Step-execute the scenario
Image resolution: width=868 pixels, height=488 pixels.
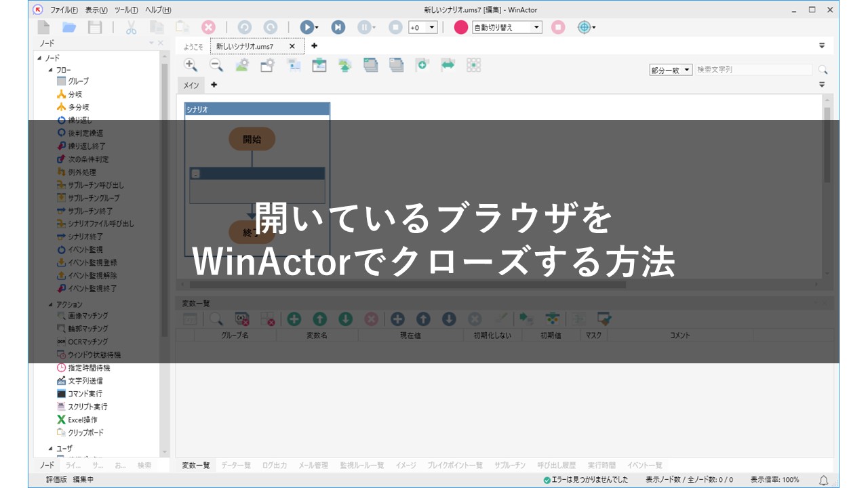[338, 27]
